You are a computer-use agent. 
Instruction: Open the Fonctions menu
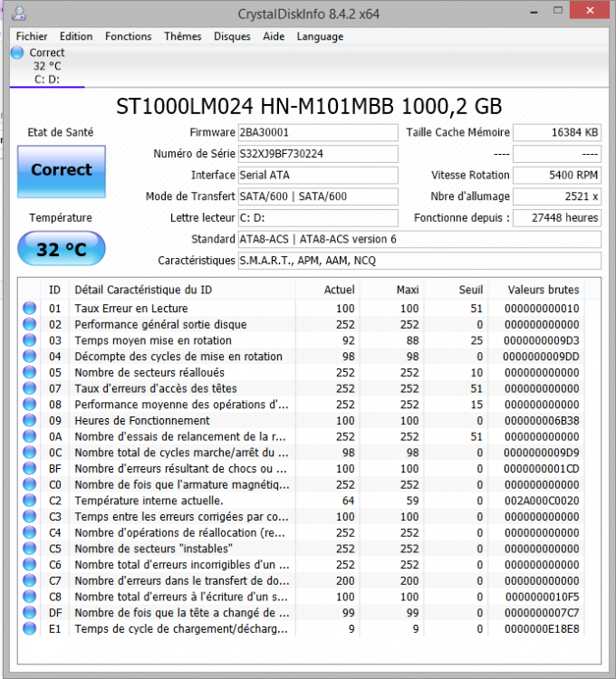point(128,36)
